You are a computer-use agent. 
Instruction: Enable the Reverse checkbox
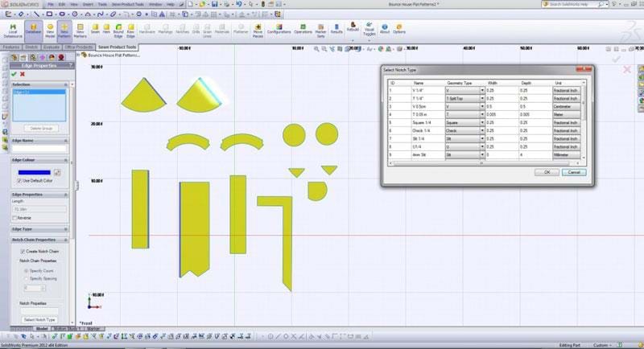pyautogui.click(x=14, y=218)
